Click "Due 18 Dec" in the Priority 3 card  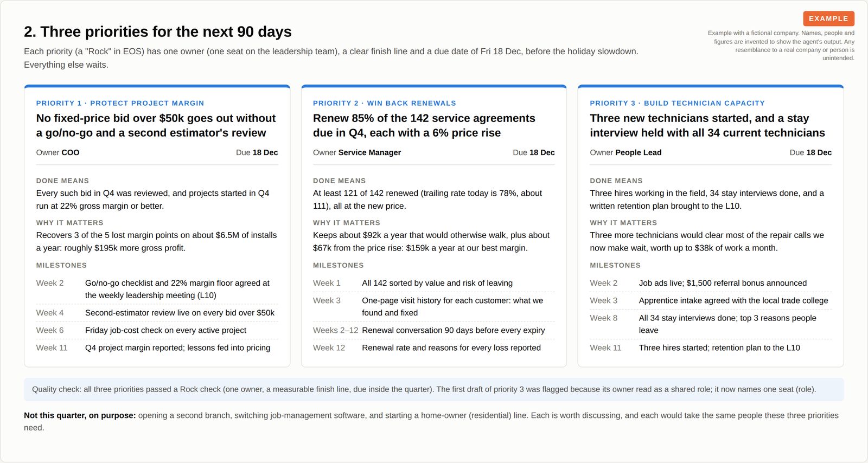[810, 152]
